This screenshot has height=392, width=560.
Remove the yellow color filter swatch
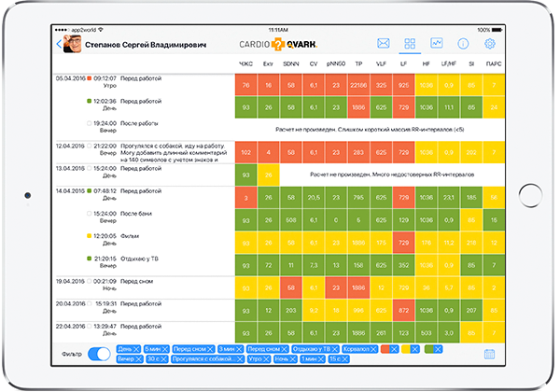click(x=414, y=349)
